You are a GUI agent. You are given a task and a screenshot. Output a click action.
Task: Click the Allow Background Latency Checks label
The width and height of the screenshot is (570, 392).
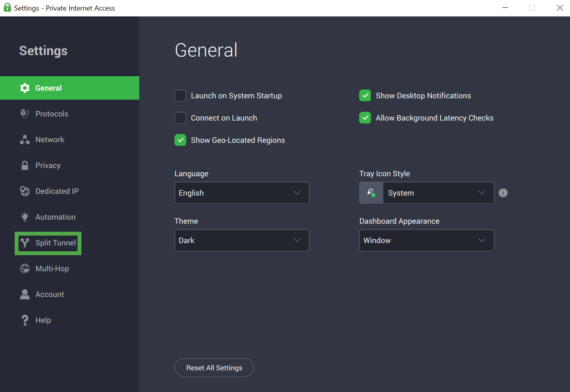coord(435,118)
